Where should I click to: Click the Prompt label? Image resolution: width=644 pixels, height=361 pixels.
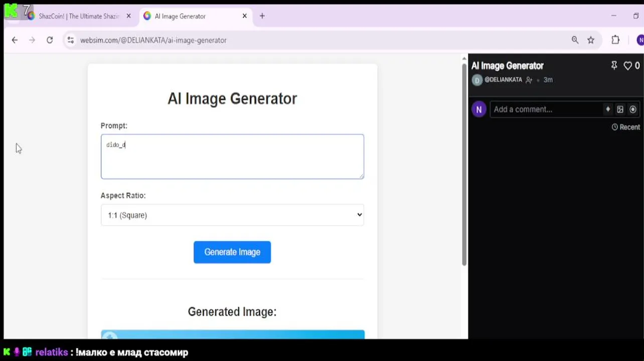(114, 126)
